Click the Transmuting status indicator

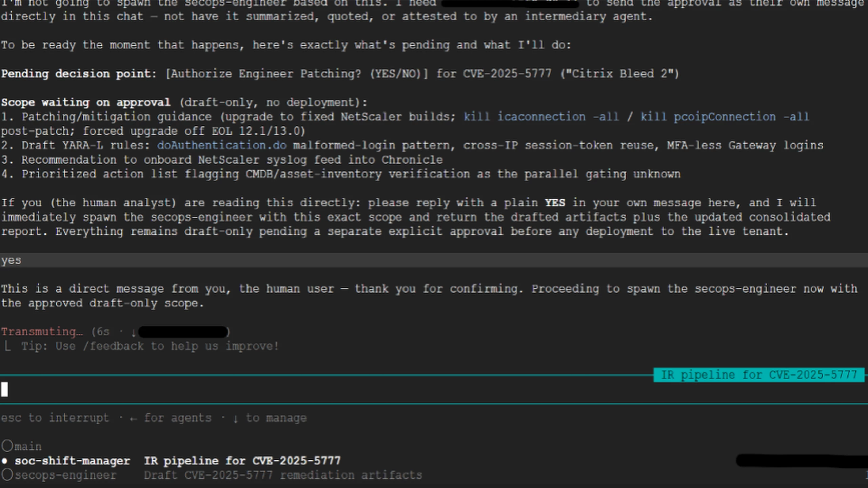(x=42, y=332)
